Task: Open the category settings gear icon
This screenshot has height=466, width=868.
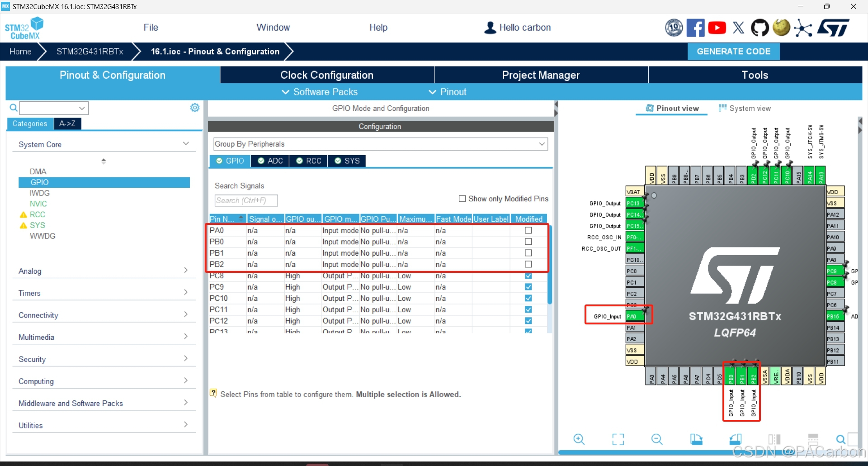Action: coord(195,108)
